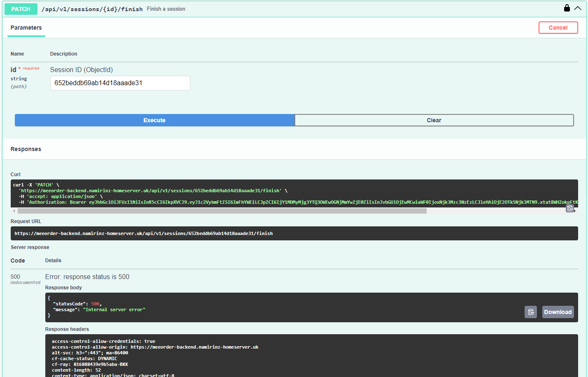The height and width of the screenshot is (377, 588).
Task: Select the /api/v1/sessions/{id}/finish endpoint title
Action: 91,9
